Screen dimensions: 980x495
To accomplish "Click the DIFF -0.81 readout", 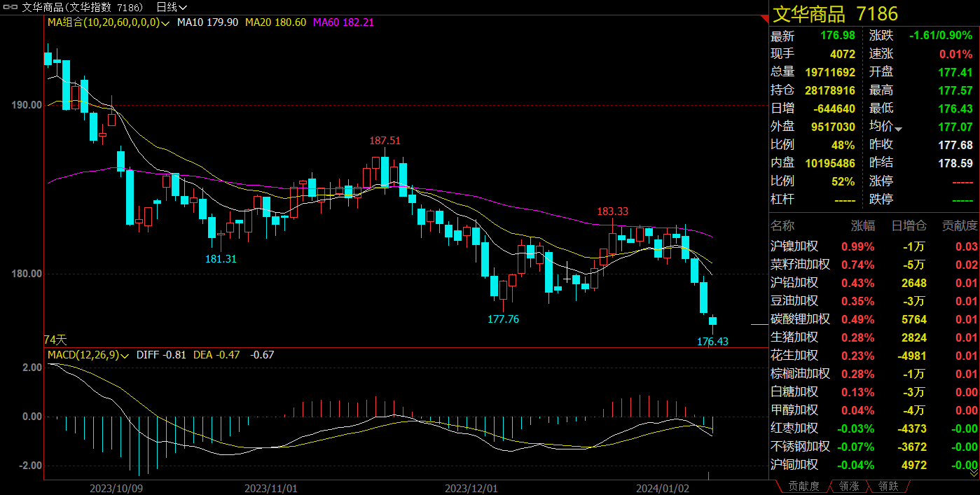I will [x=161, y=355].
